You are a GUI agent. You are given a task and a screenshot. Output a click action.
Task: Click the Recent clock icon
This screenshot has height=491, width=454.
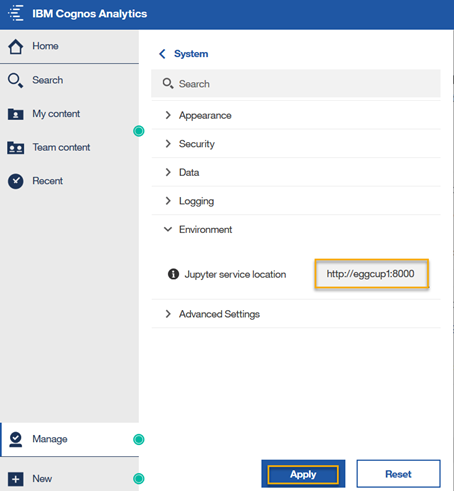pyautogui.click(x=16, y=181)
